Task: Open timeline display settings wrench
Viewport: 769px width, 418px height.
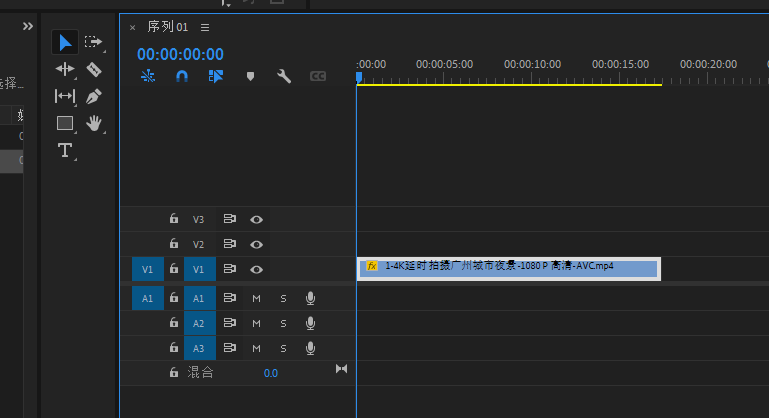Action: click(x=284, y=76)
